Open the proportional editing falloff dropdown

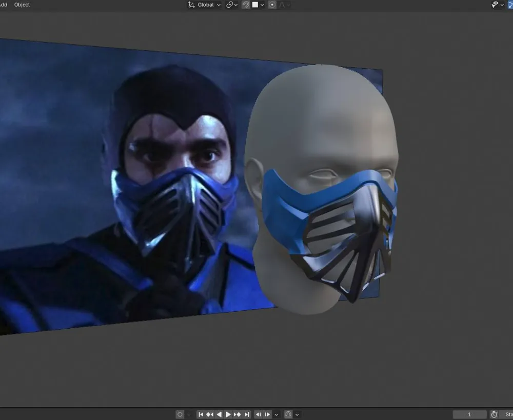click(284, 5)
